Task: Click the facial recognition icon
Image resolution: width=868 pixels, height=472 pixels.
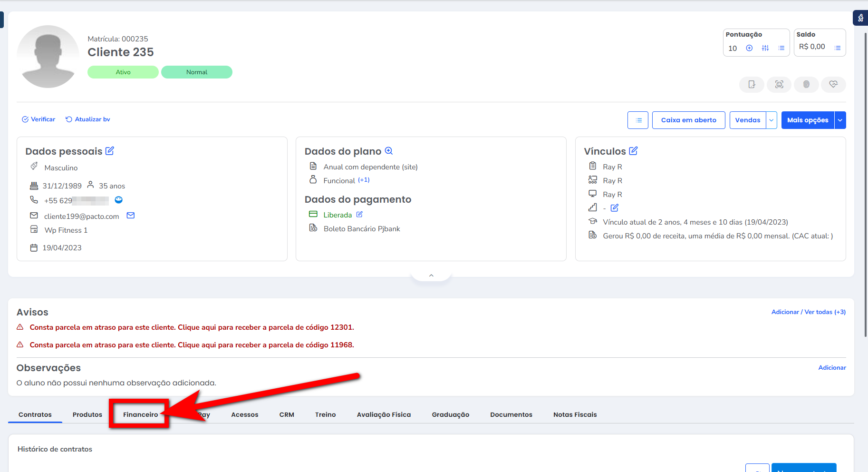Action: coord(779,85)
